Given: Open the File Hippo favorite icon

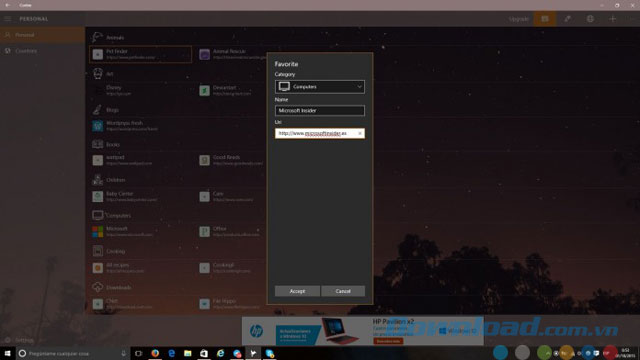Looking at the screenshot, I should click(204, 304).
